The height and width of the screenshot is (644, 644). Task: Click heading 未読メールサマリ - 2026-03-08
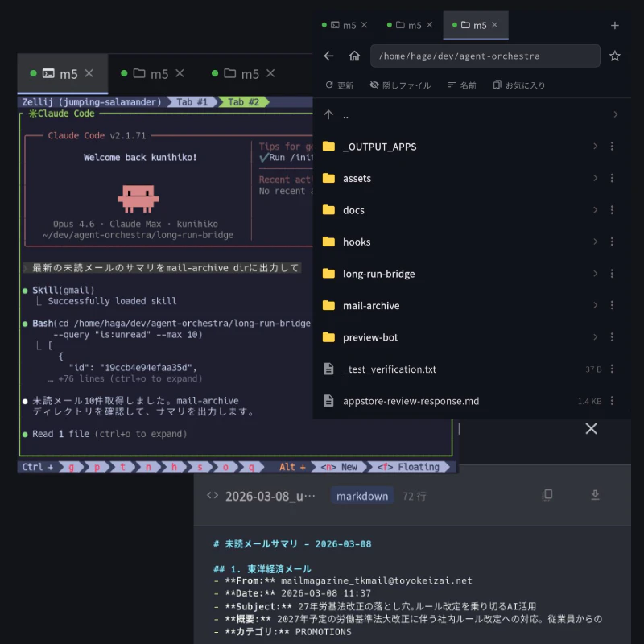292,544
